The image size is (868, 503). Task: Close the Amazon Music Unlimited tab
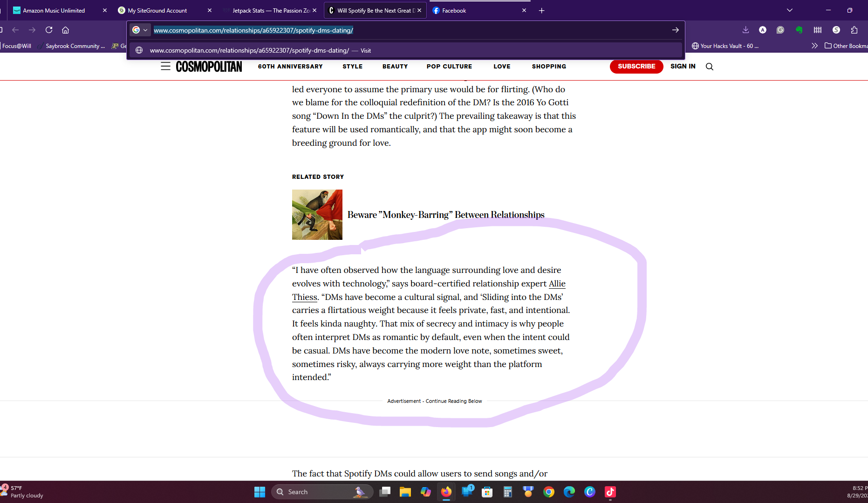(x=104, y=10)
